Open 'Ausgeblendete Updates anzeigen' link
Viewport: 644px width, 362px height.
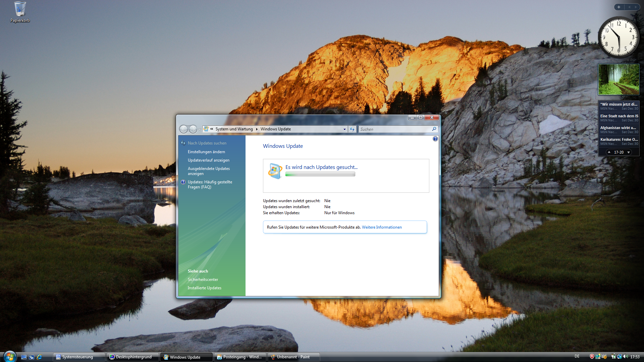click(209, 171)
